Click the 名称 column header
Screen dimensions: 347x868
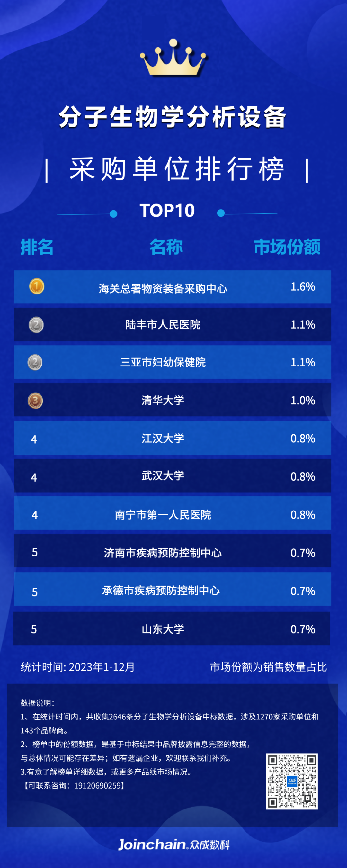coord(166,247)
